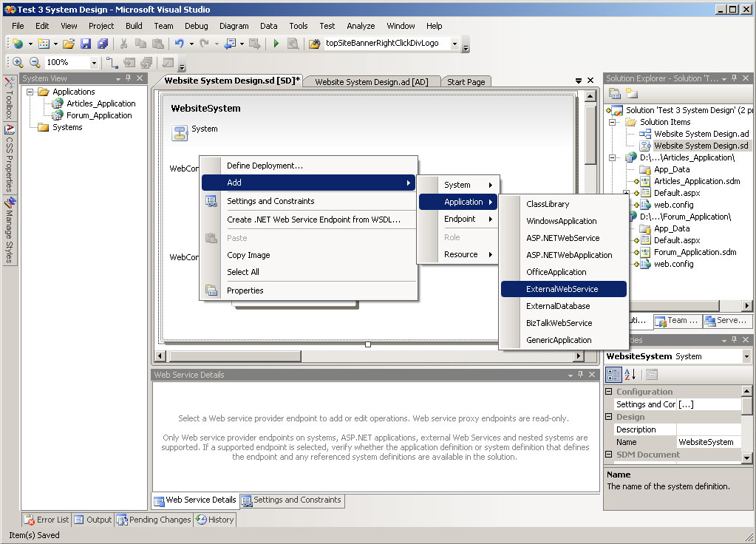The height and width of the screenshot is (544, 756).
Task: Collapse the Applications tree node
Action: pyautogui.click(x=30, y=92)
